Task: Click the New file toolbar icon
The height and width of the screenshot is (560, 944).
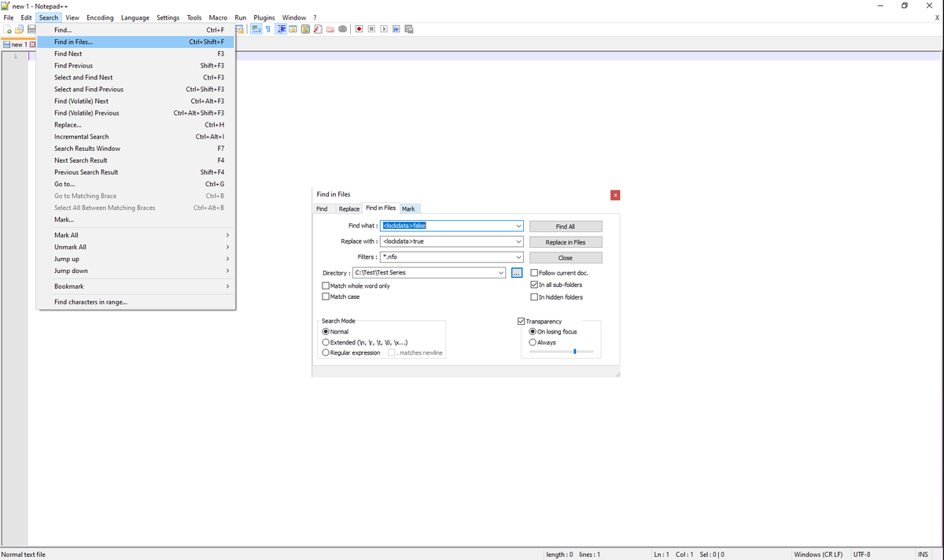Action: (x=7, y=29)
